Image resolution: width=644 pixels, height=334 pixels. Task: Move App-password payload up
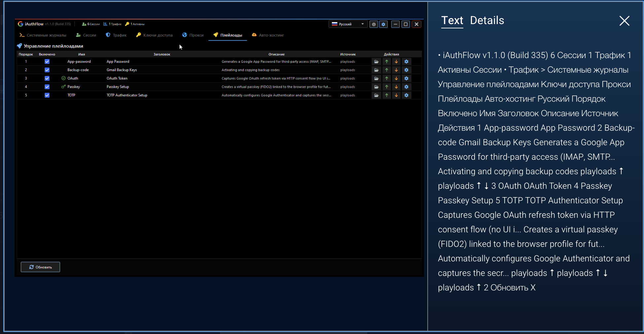coord(386,62)
